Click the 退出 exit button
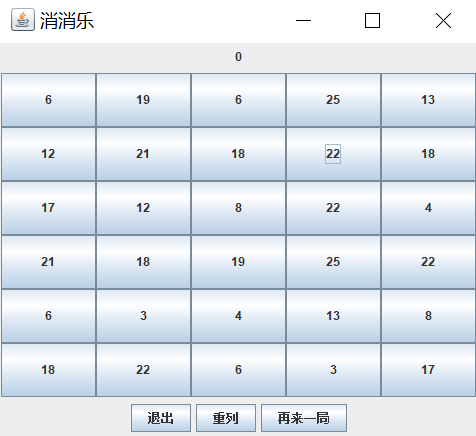476x436 pixels. point(161,418)
